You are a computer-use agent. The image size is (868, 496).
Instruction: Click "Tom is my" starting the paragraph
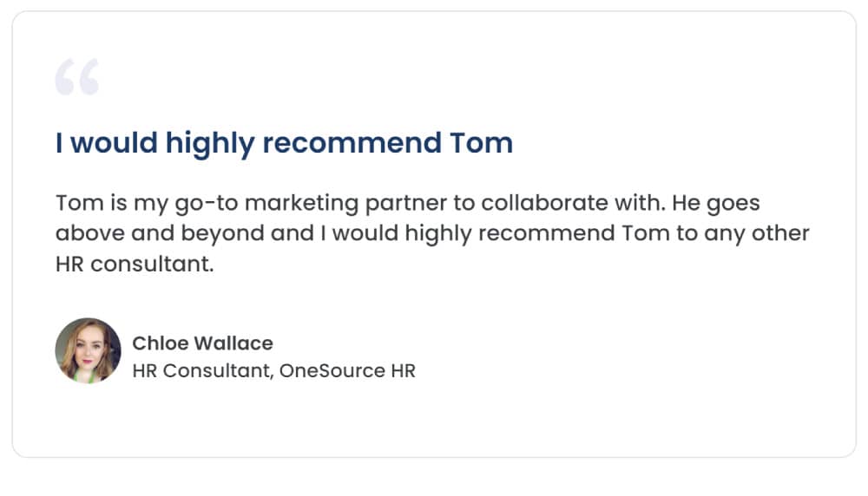pos(112,204)
